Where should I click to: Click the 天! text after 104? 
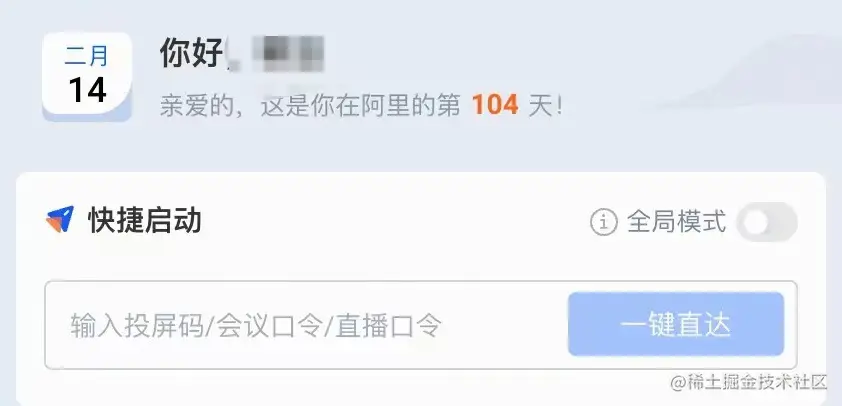pyautogui.click(x=545, y=105)
